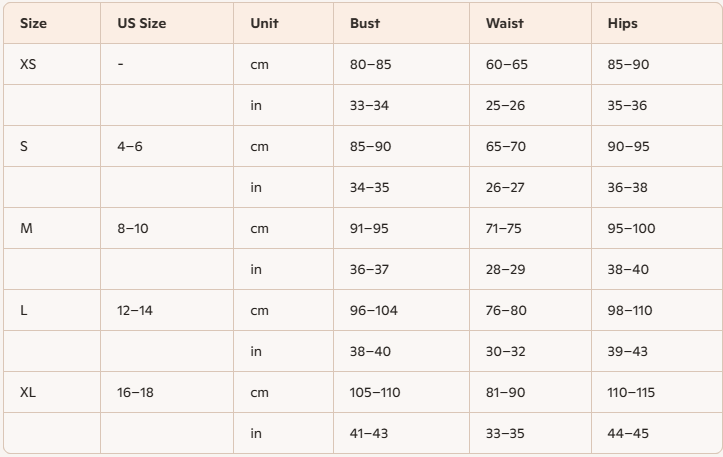This screenshot has width=723, height=457.
Task: Click US size 12–14 cell
Action: pos(135,310)
